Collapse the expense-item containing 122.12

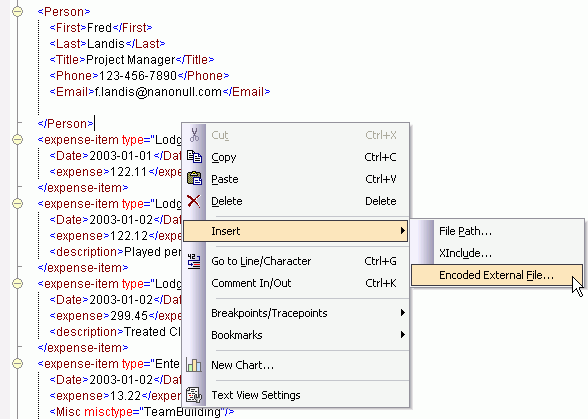coord(17,204)
